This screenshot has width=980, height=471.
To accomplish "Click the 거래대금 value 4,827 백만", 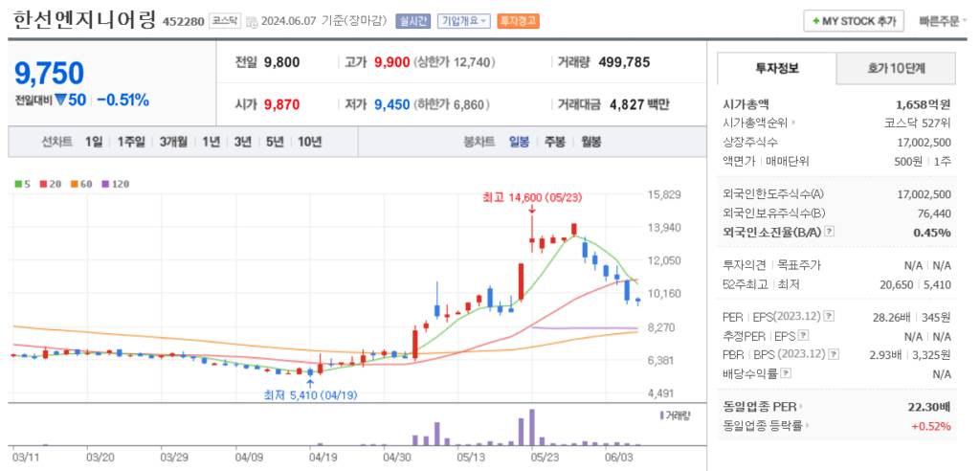I will (x=638, y=104).
